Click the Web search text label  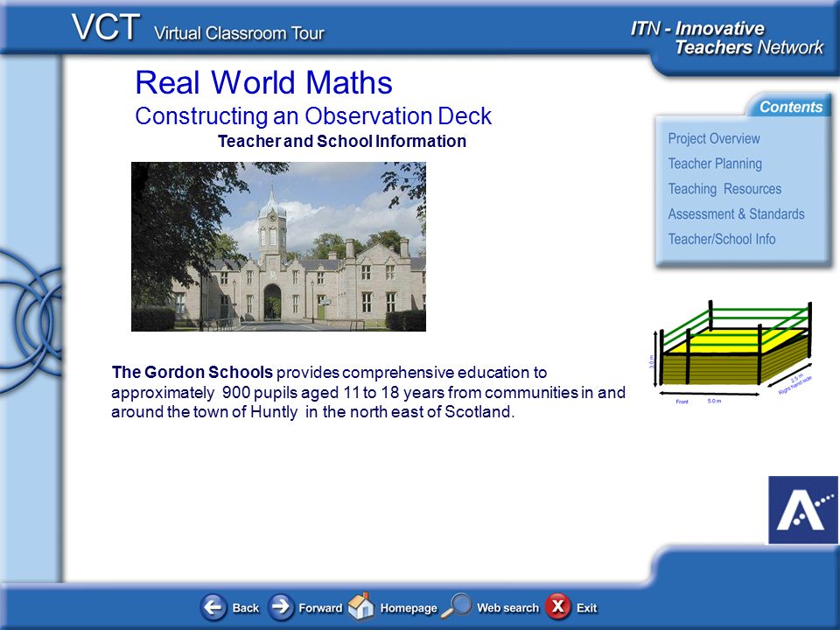507,607
